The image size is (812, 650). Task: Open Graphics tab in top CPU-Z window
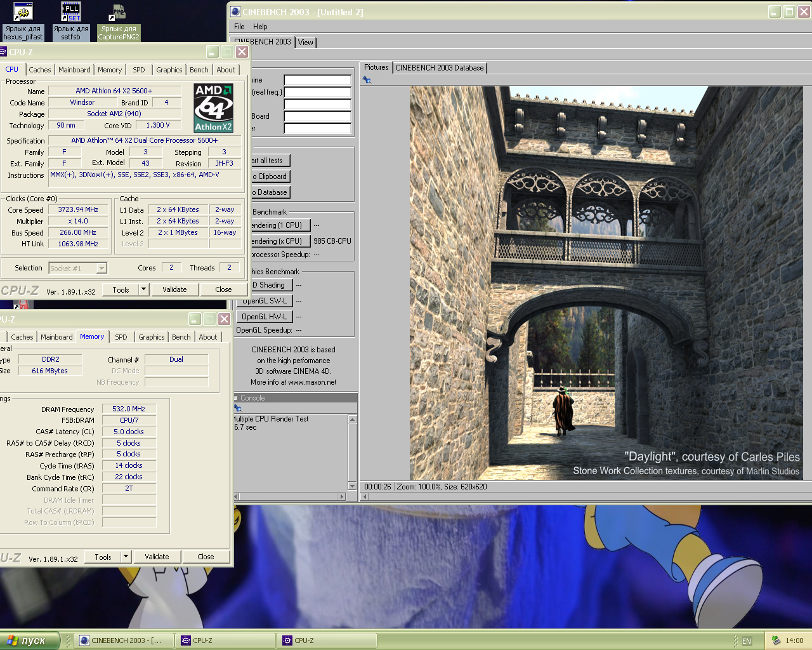tap(169, 70)
